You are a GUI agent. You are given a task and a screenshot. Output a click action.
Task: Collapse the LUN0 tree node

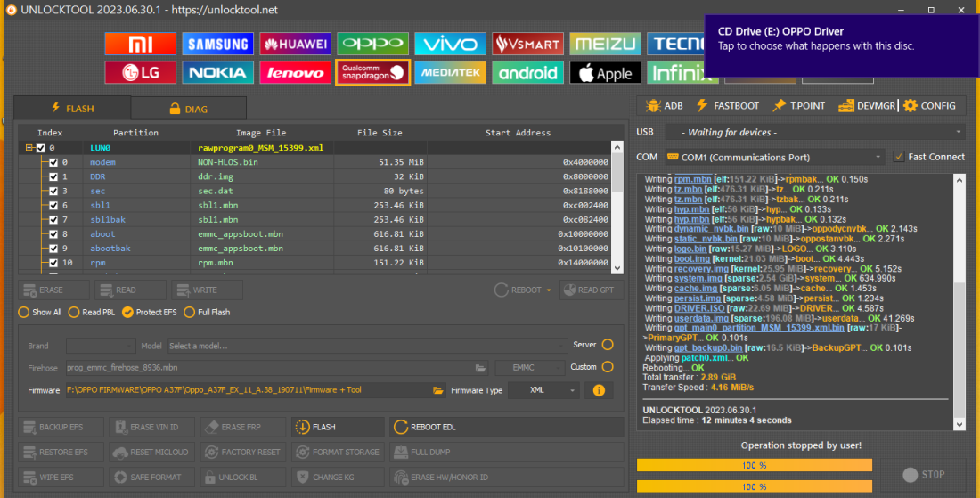pos(29,148)
